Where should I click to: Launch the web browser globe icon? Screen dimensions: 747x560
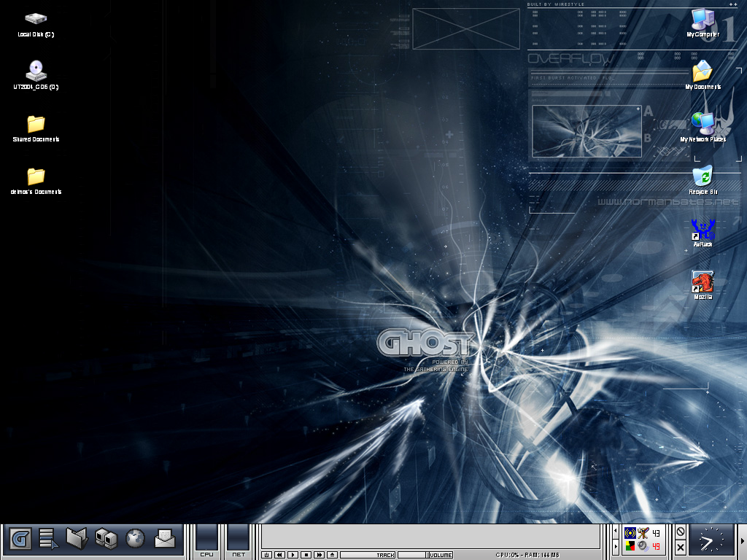tap(135, 540)
